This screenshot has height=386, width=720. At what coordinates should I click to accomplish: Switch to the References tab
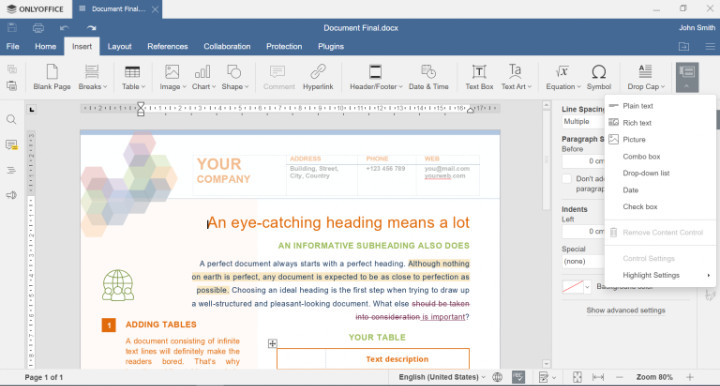(x=168, y=46)
